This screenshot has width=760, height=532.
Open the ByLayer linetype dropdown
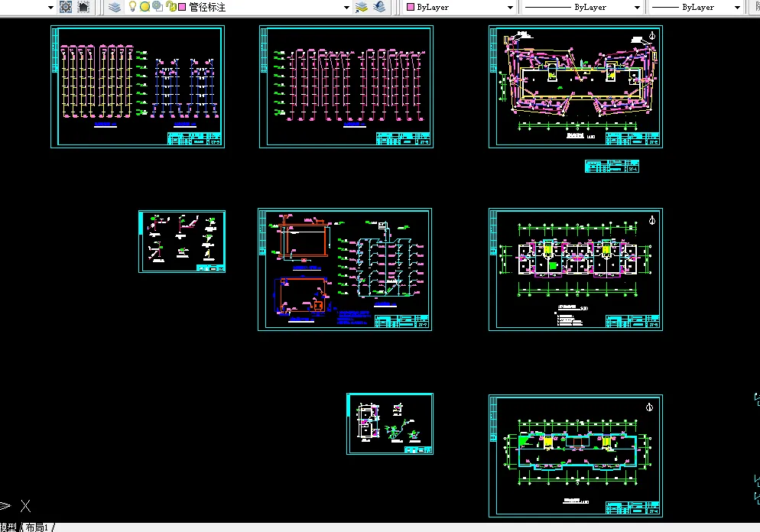637,8
